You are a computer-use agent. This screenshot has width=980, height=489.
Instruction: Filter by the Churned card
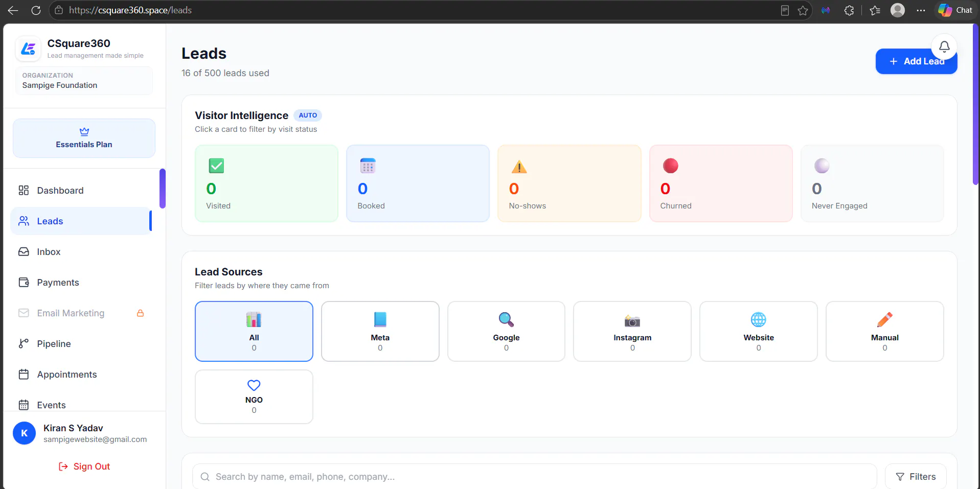coord(721,183)
